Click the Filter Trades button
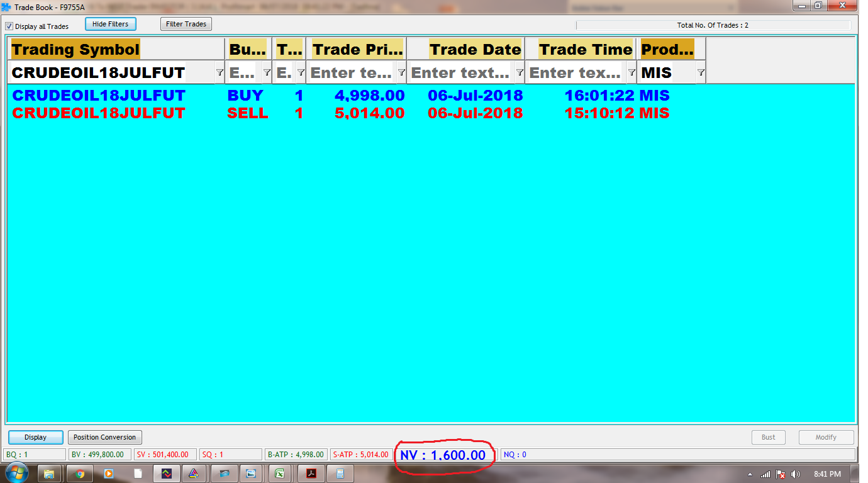The height and width of the screenshot is (483, 868). pos(186,24)
